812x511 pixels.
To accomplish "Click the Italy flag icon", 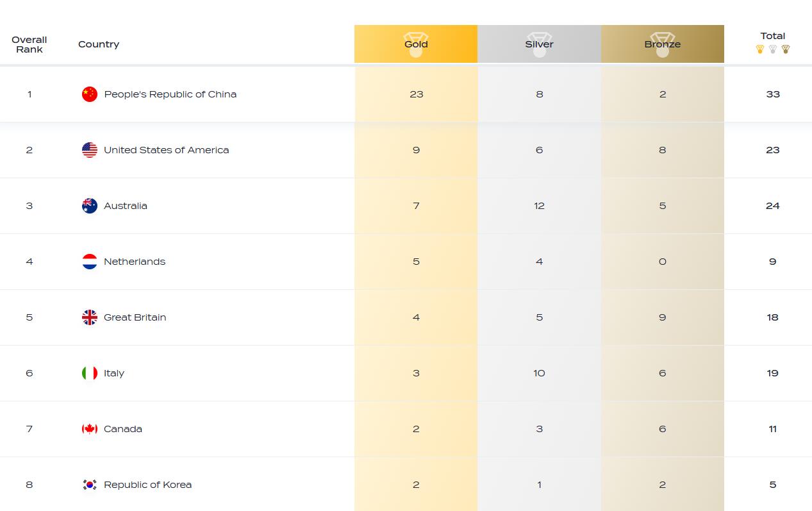I will (x=90, y=373).
